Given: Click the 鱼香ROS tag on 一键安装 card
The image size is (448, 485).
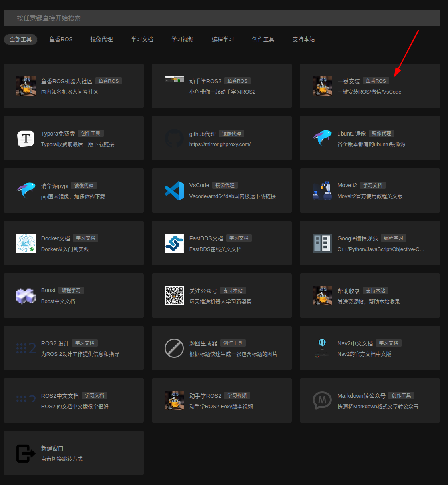Looking at the screenshot, I should coord(376,81).
